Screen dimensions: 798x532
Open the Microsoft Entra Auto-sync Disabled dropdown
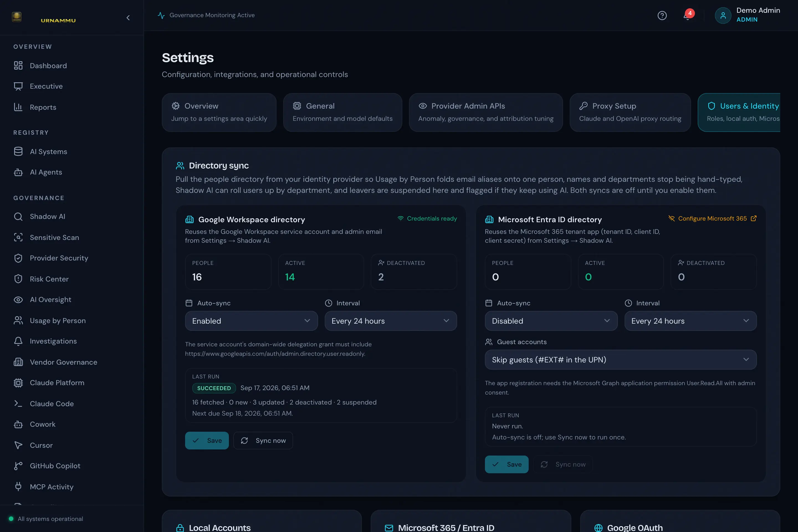(551, 321)
